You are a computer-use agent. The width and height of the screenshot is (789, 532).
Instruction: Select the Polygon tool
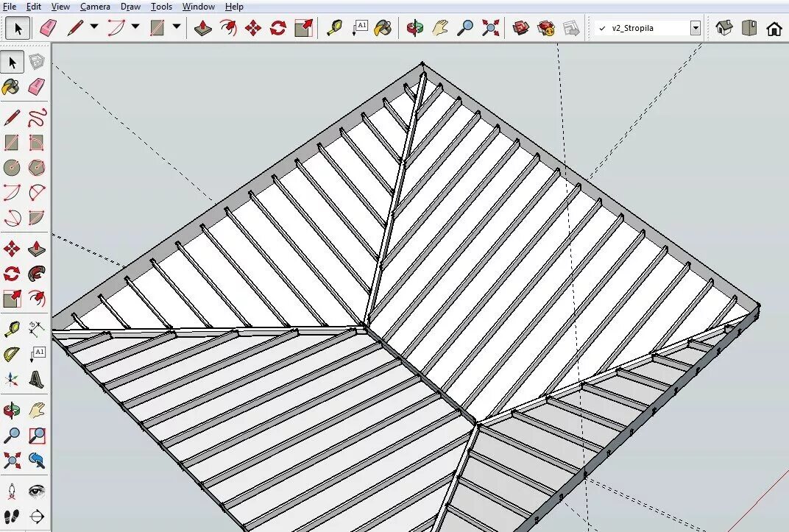(x=36, y=168)
